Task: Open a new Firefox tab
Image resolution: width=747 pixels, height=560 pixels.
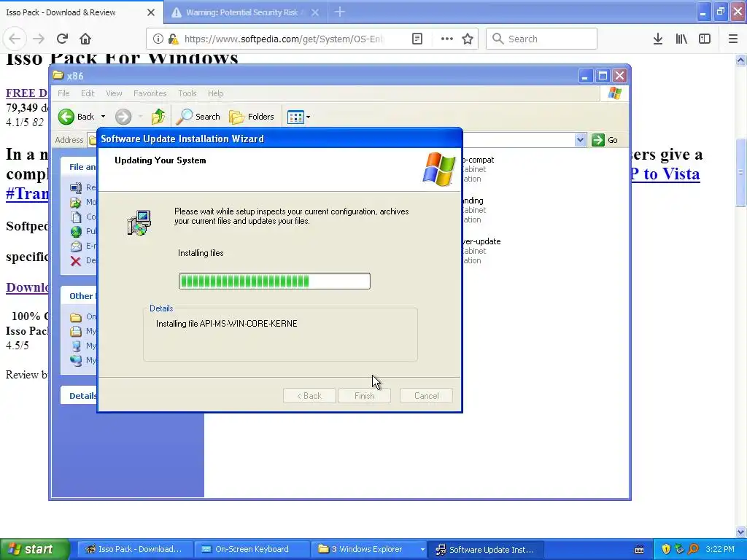Action: (339, 12)
